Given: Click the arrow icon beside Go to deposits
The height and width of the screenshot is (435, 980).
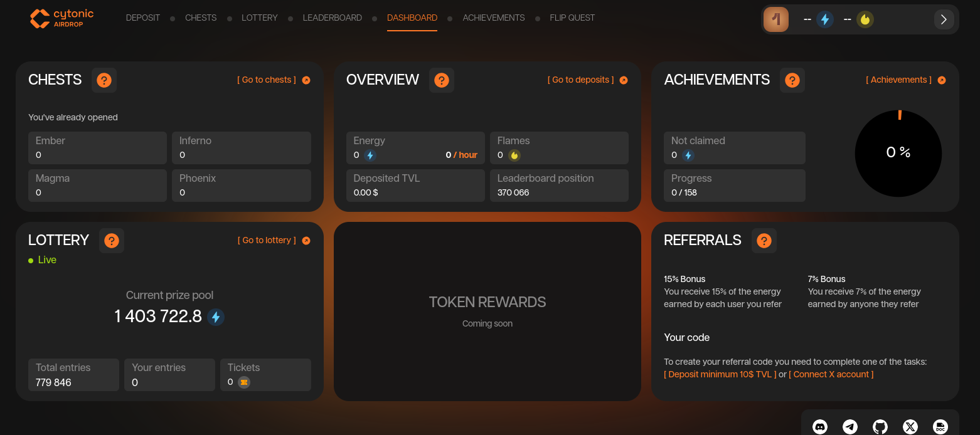Looking at the screenshot, I should [x=624, y=80].
